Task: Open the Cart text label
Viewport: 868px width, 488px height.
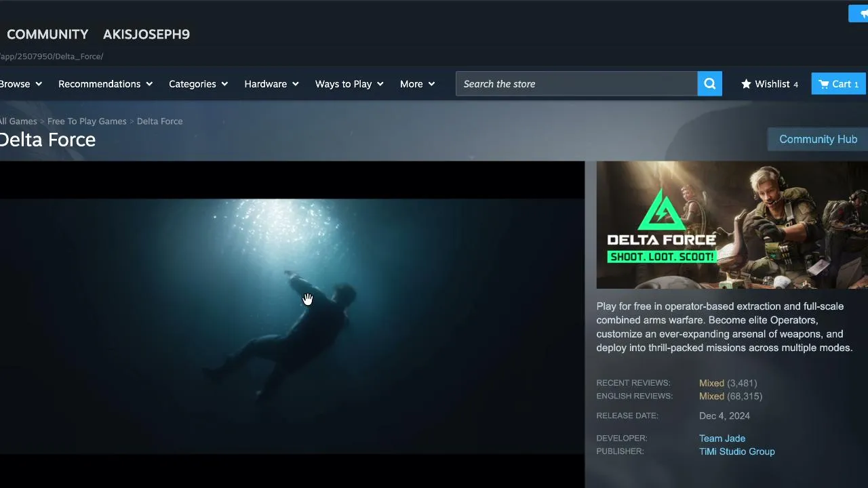Action: pos(842,84)
